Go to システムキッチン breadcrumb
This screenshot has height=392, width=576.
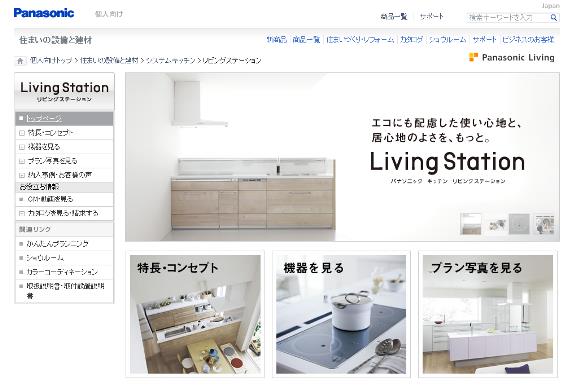pyautogui.click(x=171, y=61)
